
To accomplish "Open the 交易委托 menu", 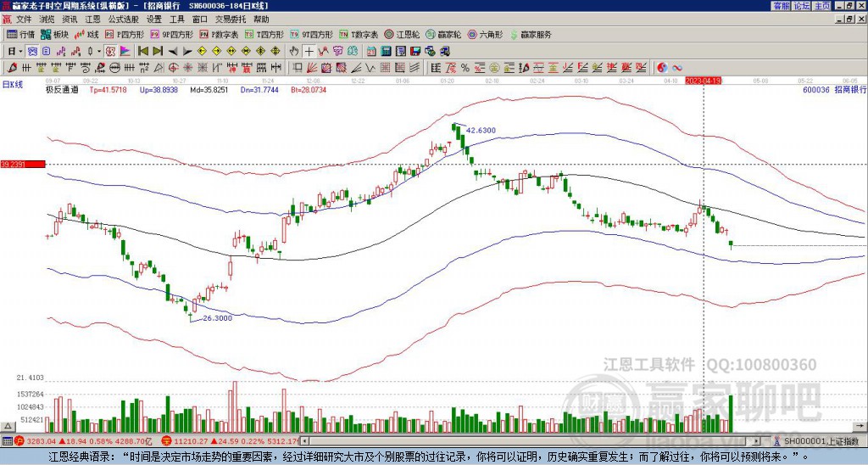I will 231,20.
